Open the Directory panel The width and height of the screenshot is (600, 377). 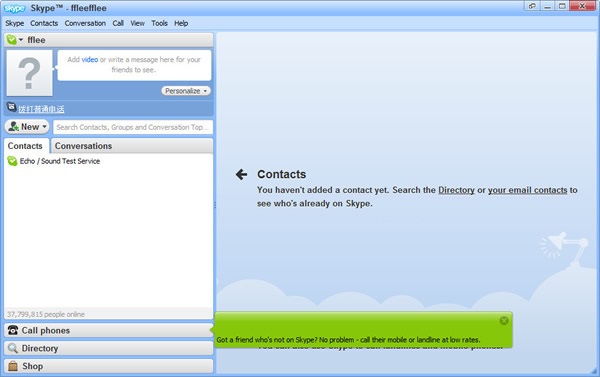(x=108, y=348)
